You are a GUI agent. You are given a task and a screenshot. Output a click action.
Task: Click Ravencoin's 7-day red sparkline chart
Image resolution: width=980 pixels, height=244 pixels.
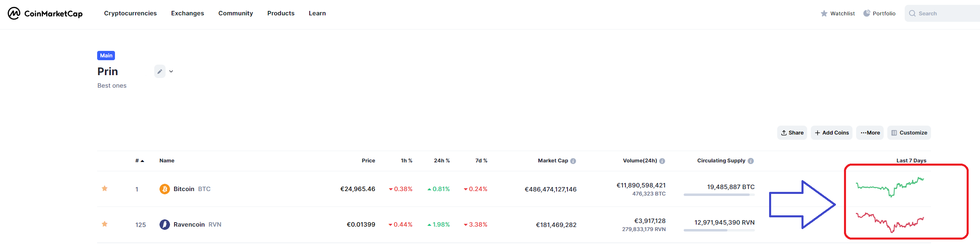click(890, 223)
